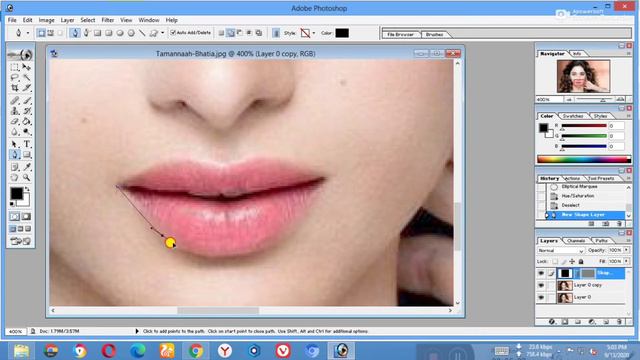
Task: Select the History Brush tool
Action: tap(27, 111)
